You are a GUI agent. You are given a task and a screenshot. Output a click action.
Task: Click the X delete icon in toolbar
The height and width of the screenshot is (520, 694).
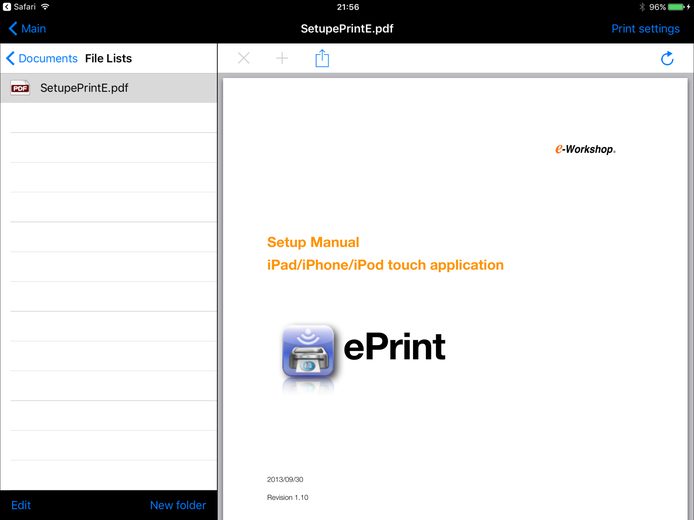coord(244,58)
